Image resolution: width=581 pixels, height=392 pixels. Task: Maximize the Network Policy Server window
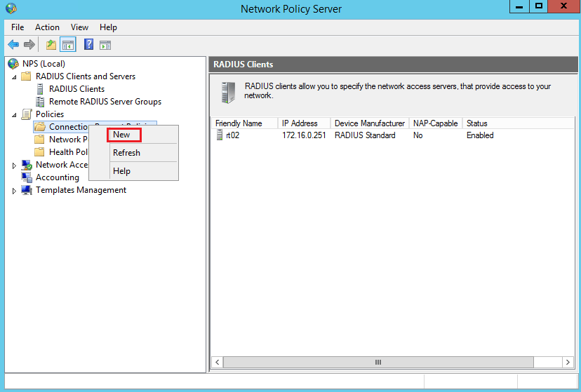(x=538, y=7)
